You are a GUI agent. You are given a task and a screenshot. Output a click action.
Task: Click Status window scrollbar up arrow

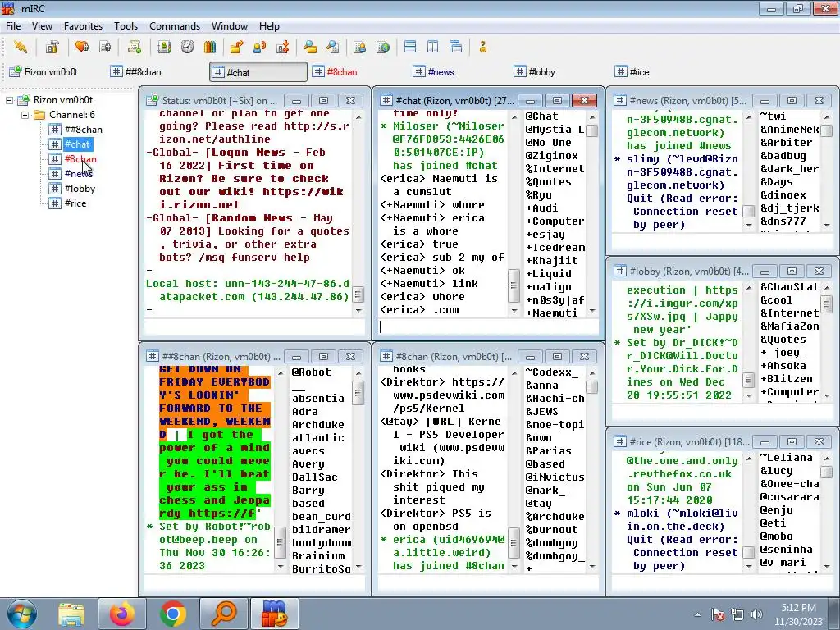358,116
